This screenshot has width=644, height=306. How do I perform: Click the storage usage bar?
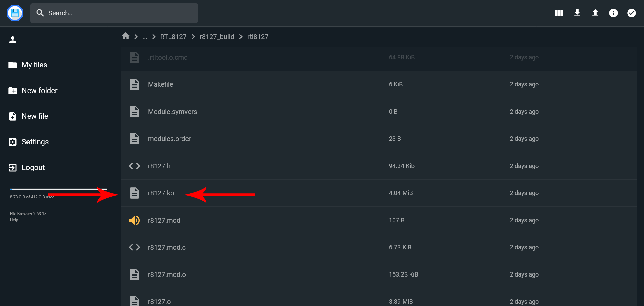[58, 189]
